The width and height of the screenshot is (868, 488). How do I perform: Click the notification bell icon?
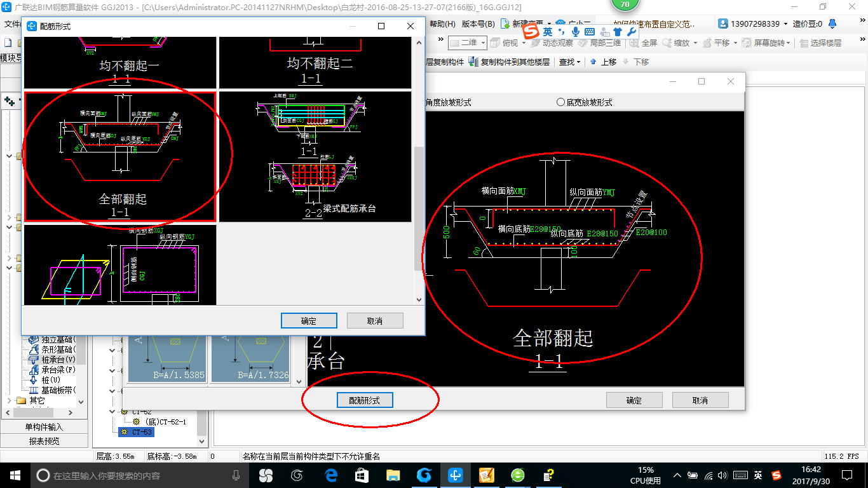(x=833, y=24)
